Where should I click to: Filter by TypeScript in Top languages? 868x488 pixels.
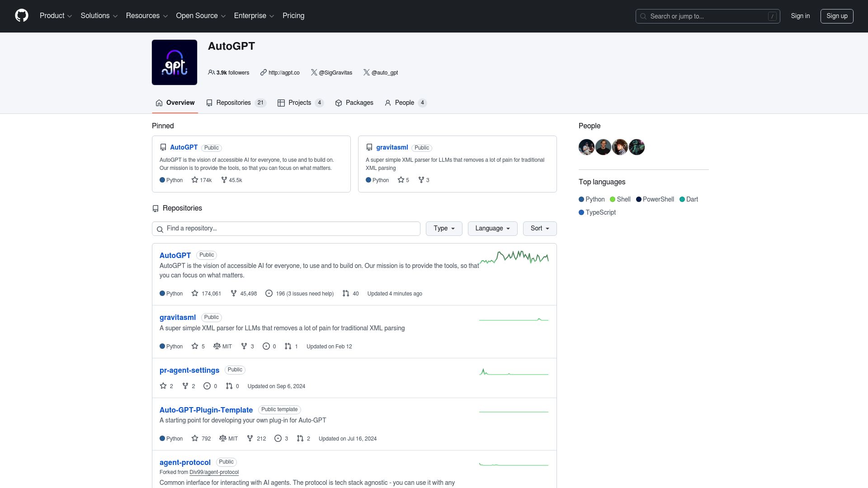click(597, 212)
